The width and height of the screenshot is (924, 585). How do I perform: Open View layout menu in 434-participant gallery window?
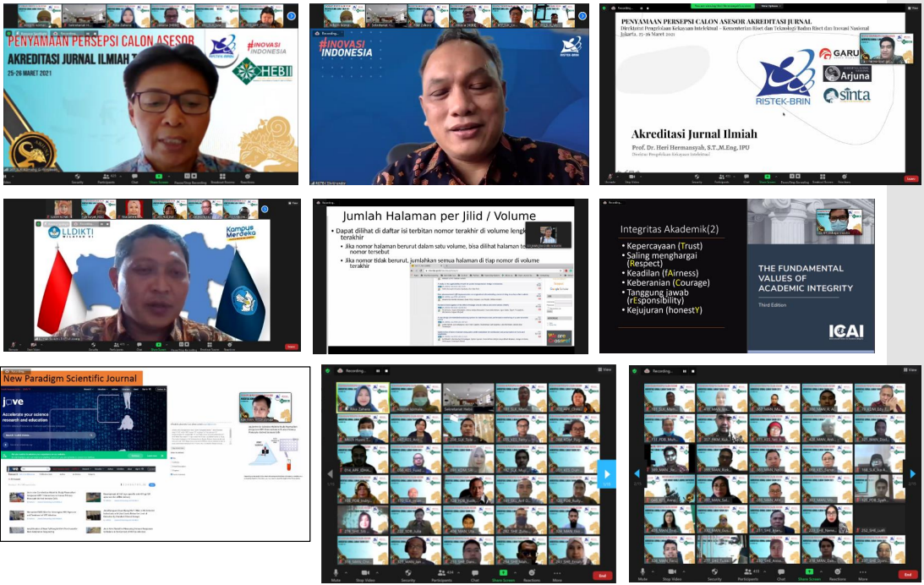coord(604,370)
